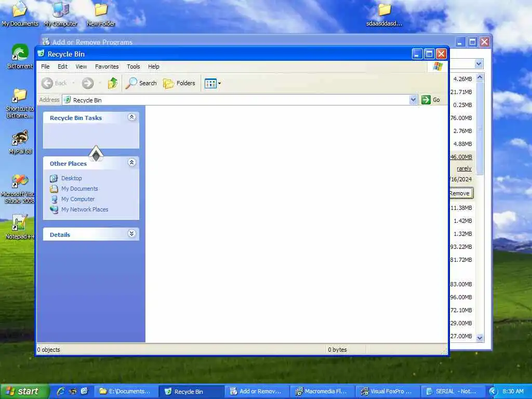Select Notepad++ desktop icon

coord(19,227)
